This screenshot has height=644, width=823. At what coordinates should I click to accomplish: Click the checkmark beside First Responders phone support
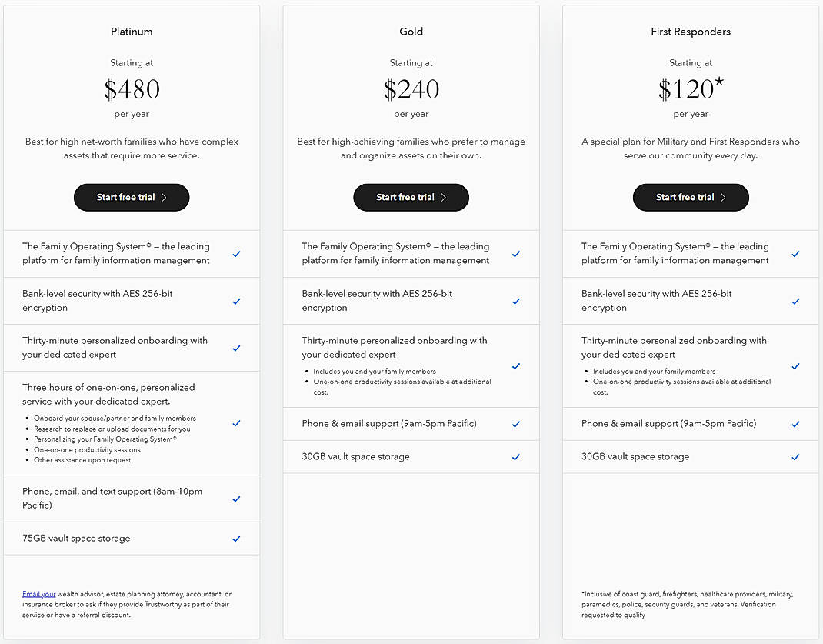[795, 423]
